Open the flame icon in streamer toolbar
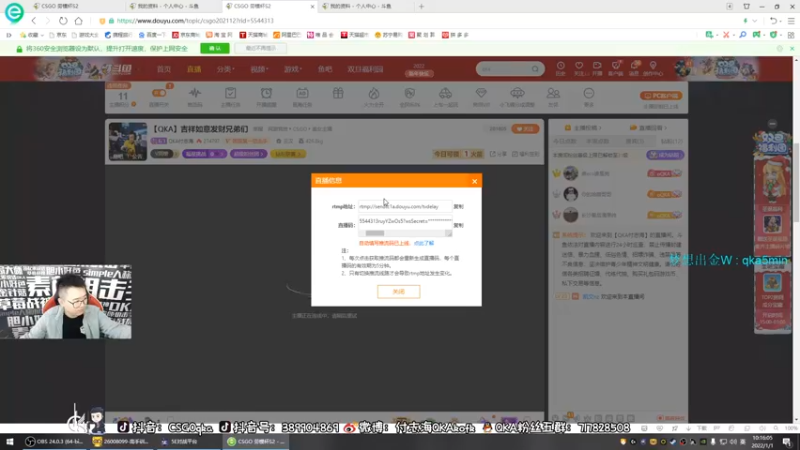This screenshot has width=800, height=450. point(374,93)
